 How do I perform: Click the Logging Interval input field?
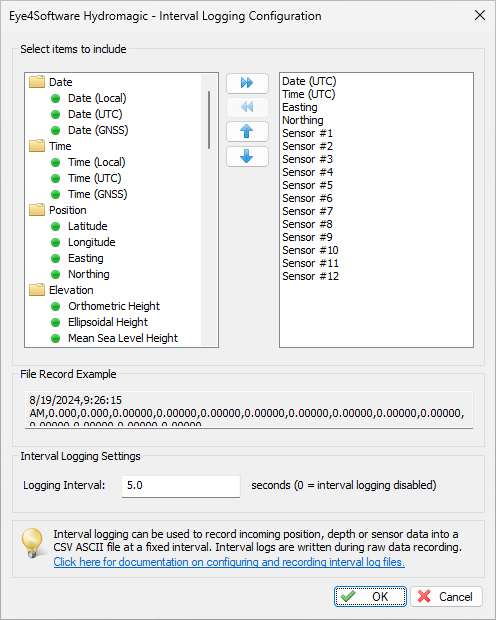click(181, 486)
